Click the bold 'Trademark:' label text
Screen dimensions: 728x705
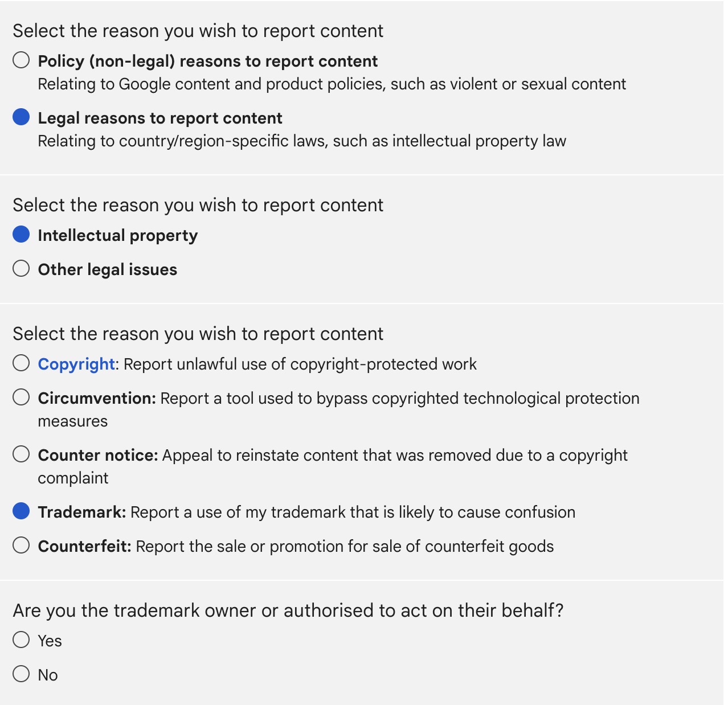pyautogui.click(x=82, y=513)
